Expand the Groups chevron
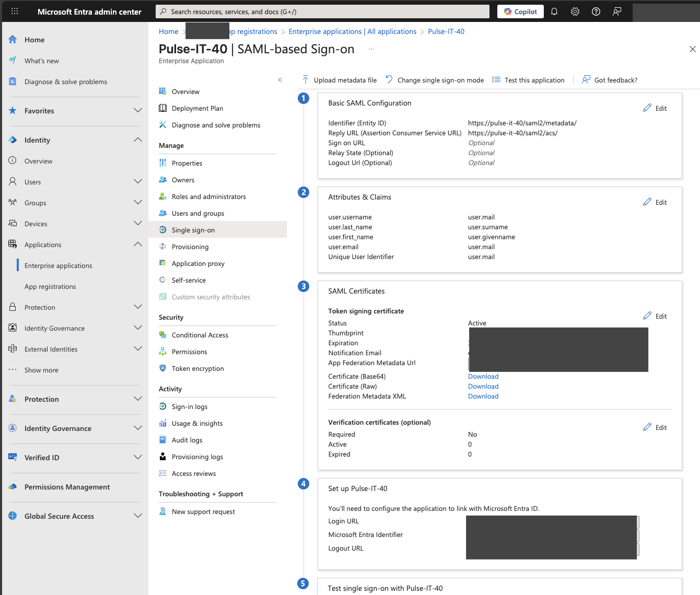 [x=138, y=203]
